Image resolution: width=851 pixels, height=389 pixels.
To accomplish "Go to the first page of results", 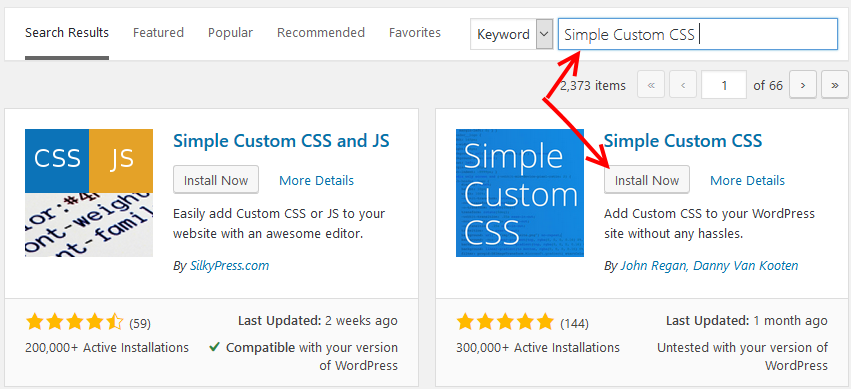I will (651, 85).
